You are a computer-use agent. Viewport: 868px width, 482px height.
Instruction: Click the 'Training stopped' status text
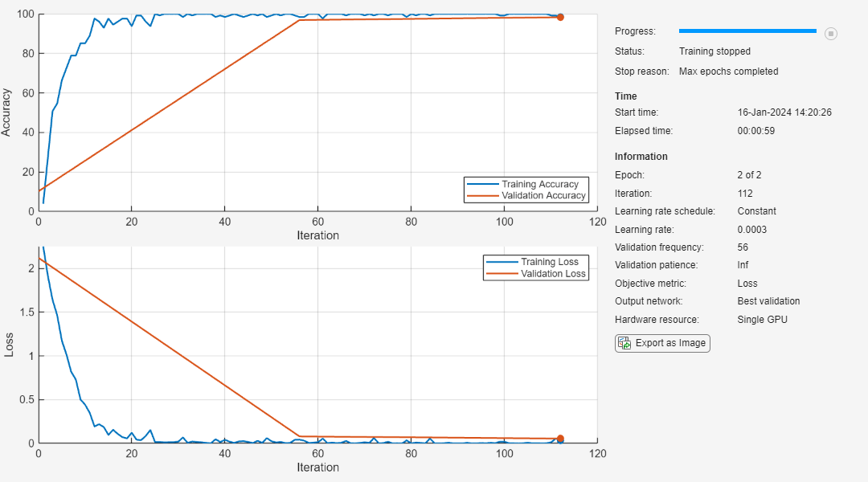(714, 51)
